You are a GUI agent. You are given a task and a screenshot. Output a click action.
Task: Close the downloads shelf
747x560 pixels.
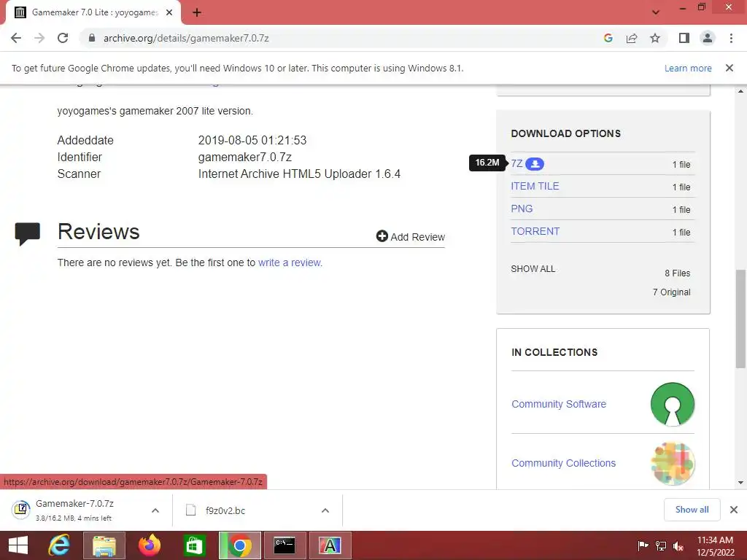734,510
